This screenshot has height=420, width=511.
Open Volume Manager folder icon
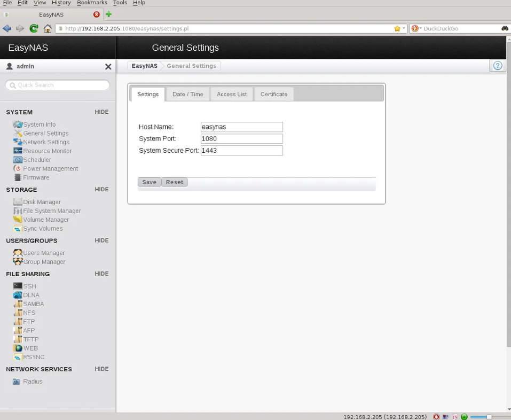pos(18,220)
